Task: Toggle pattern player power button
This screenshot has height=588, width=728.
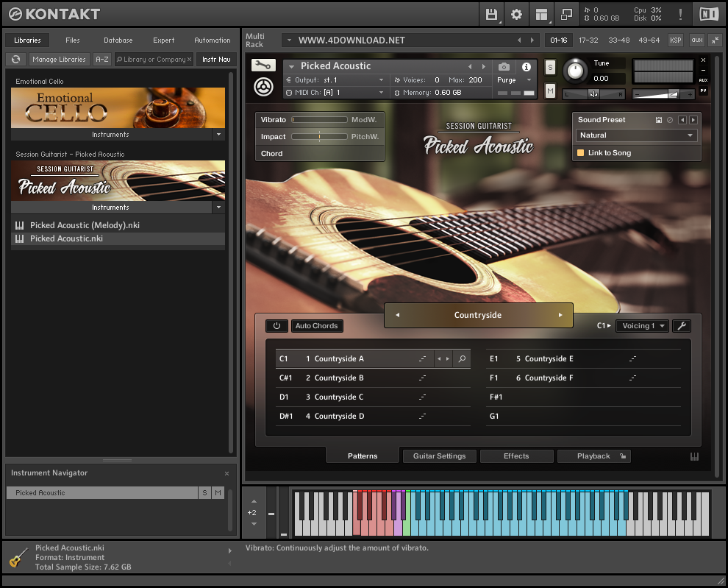Action: 276,326
